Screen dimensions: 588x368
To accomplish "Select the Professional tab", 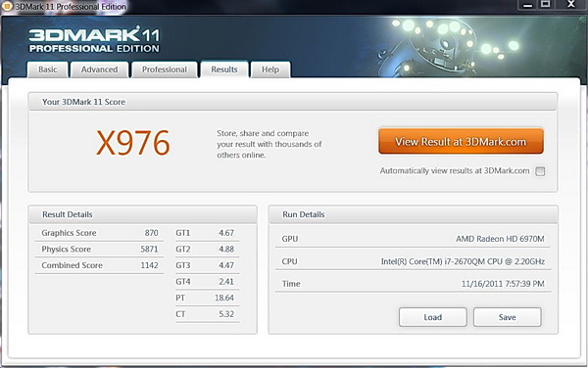I will (x=165, y=69).
